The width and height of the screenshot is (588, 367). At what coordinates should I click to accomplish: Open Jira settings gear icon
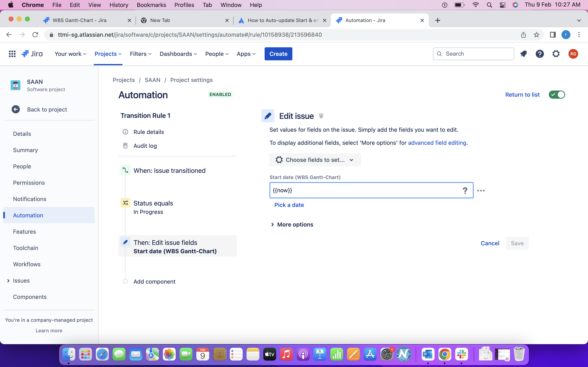click(556, 54)
